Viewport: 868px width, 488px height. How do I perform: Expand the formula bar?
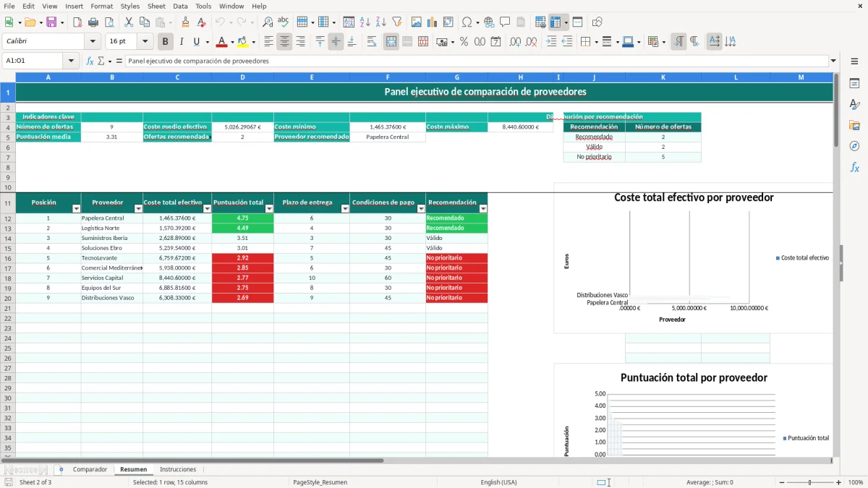(x=833, y=61)
